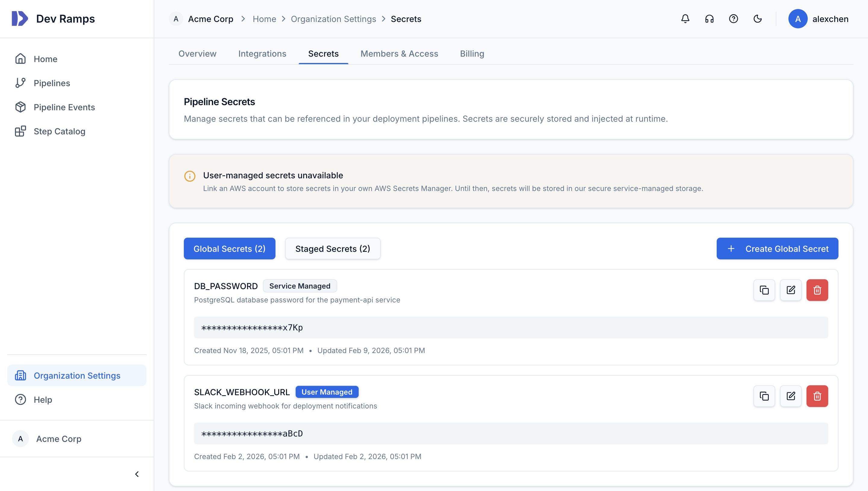Click the headphones support icon
868x491 pixels.
click(x=709, y=19)
